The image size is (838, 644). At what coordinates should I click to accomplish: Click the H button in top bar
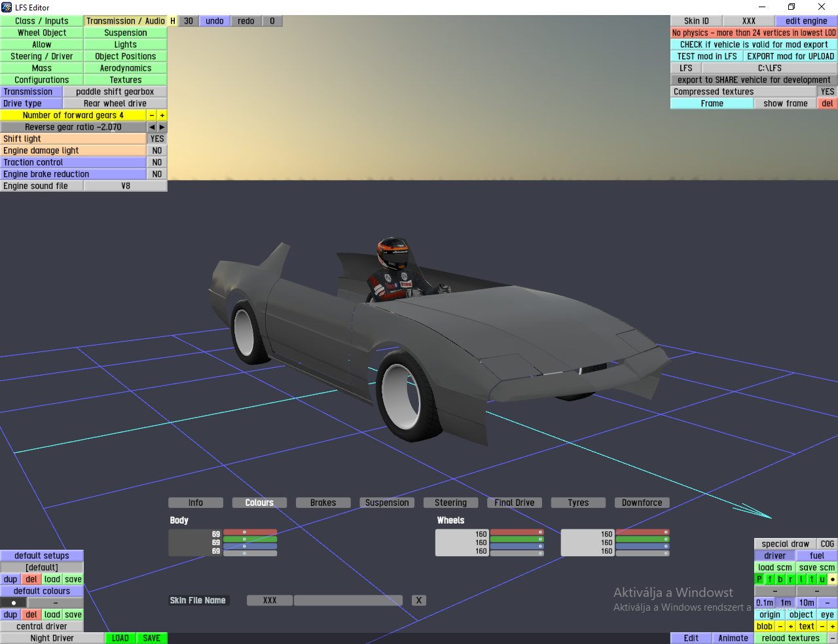(x=173, y=21)
